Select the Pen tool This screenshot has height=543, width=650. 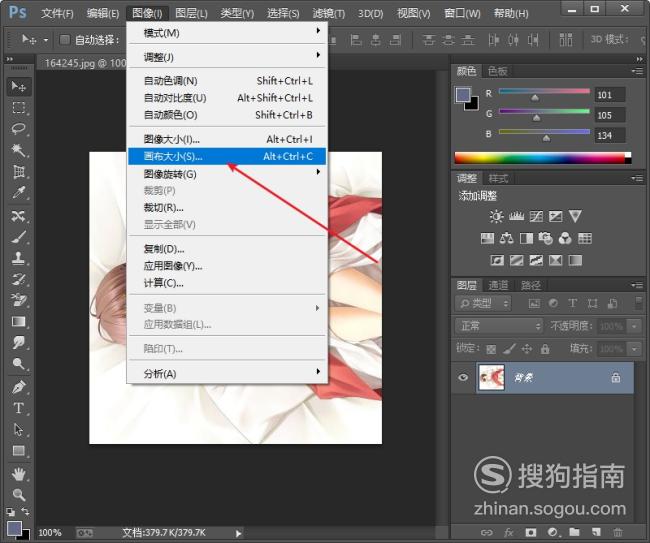click(18, 387)
